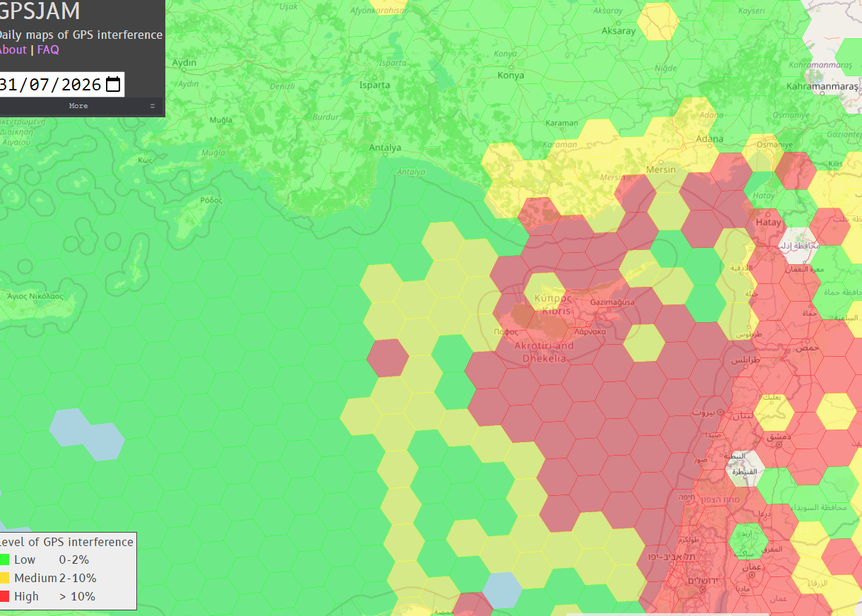Click the Κως island label
Screen dimensions: 862x616
coord(146,160)
